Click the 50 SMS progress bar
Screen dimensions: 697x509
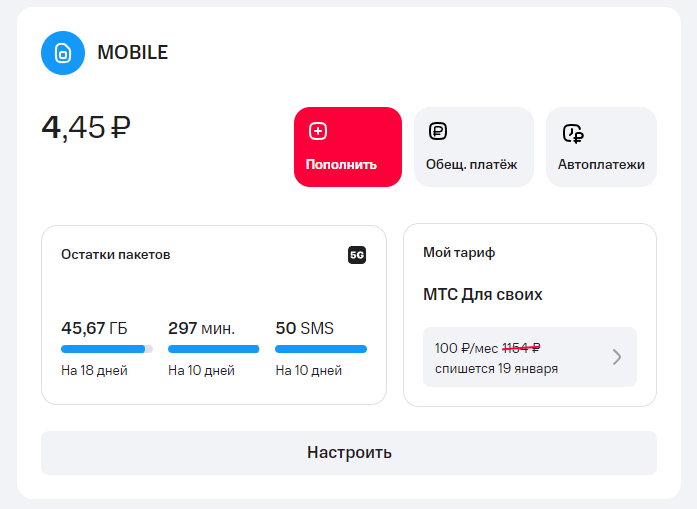[320, 349]
